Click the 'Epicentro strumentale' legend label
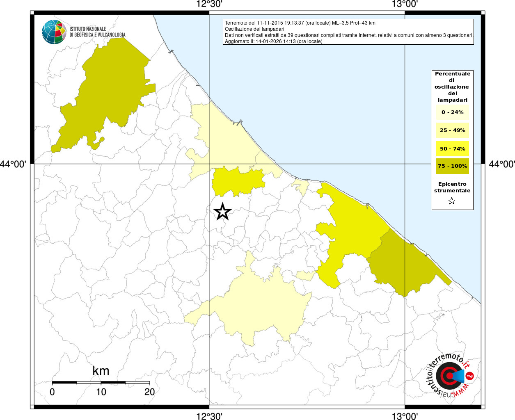Image resolution: width=515 pixels, height=420 pixels. pos(452,187)
